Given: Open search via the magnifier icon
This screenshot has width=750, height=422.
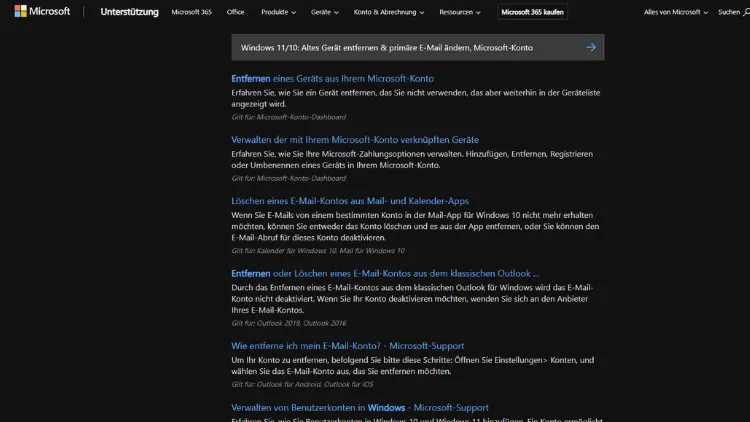Looking at the screenshot, I should pos(746,12).
